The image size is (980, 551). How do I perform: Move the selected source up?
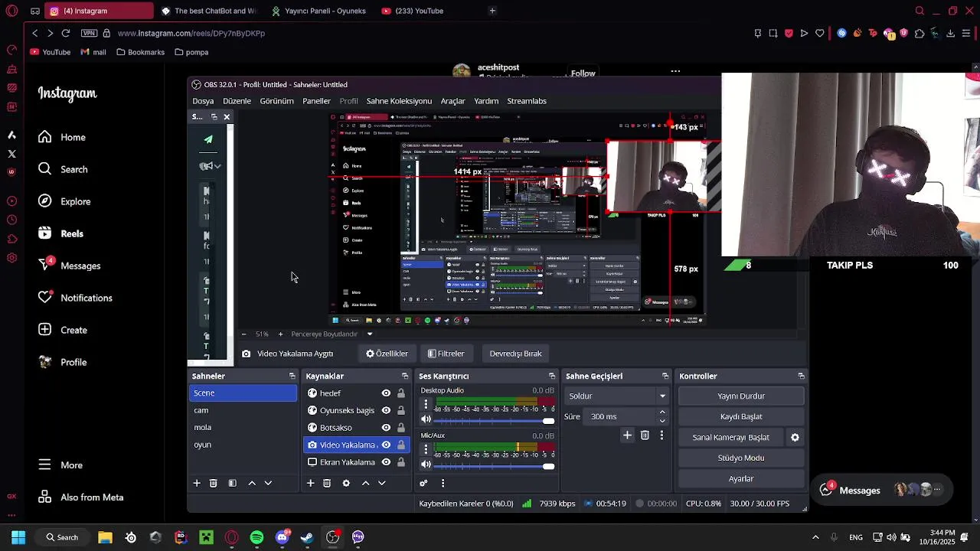(365, 483)
